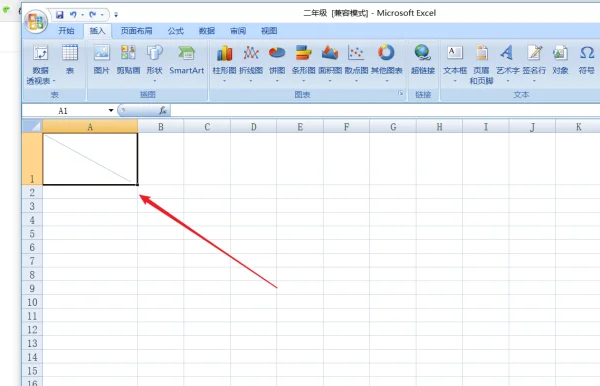Insert a 条形图 bar chart

click(303, 63)
